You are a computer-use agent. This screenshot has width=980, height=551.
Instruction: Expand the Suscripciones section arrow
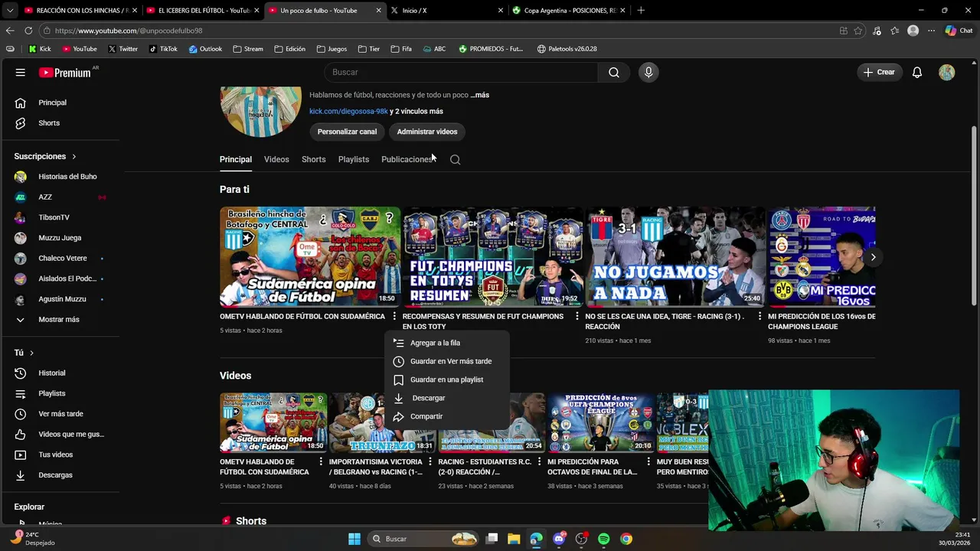(x=74, y=156)
